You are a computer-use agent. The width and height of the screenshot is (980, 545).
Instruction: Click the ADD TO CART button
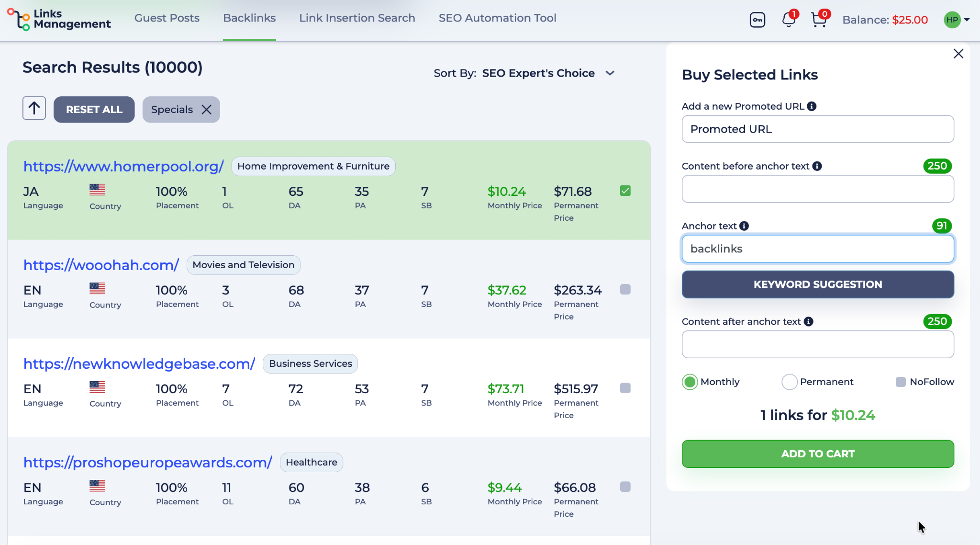point(818,454)
